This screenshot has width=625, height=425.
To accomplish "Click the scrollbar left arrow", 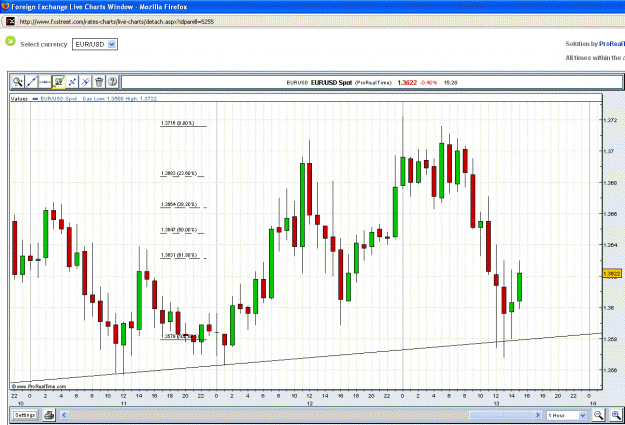I will (64, 415).
